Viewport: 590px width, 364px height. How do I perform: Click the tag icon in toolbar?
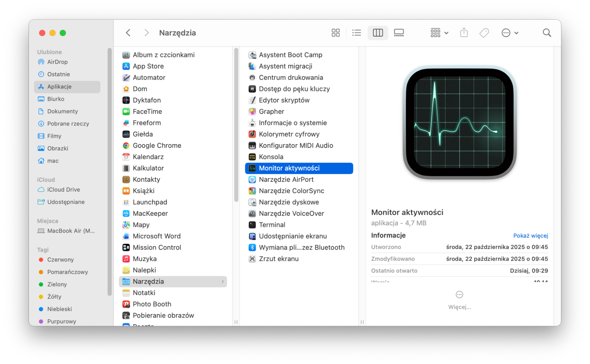click(484, 33)
